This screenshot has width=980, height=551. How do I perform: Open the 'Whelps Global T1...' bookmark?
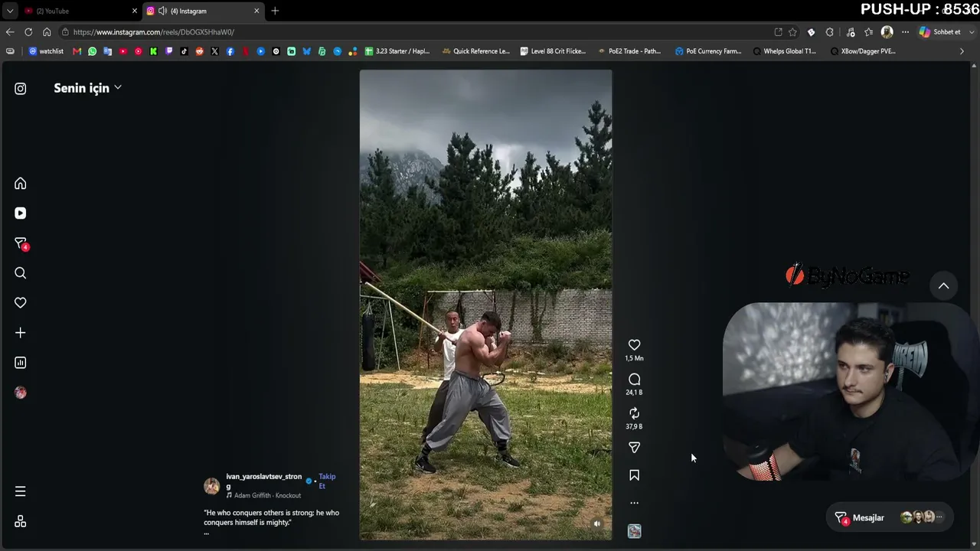tap(785, 51)
